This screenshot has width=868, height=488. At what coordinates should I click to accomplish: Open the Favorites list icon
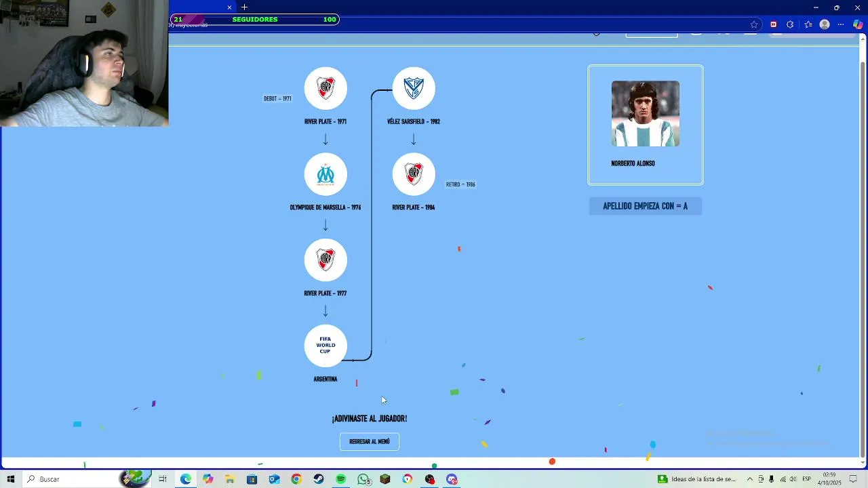point(808,24)
